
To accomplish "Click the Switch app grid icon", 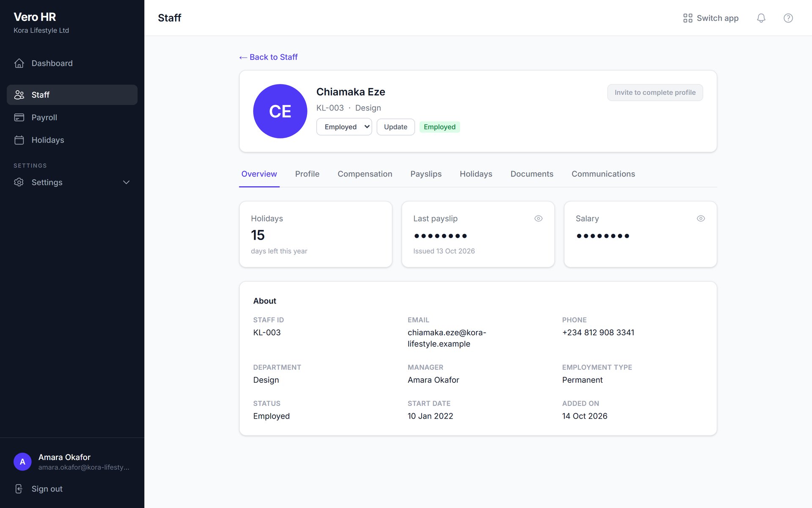I will (688, 18).
